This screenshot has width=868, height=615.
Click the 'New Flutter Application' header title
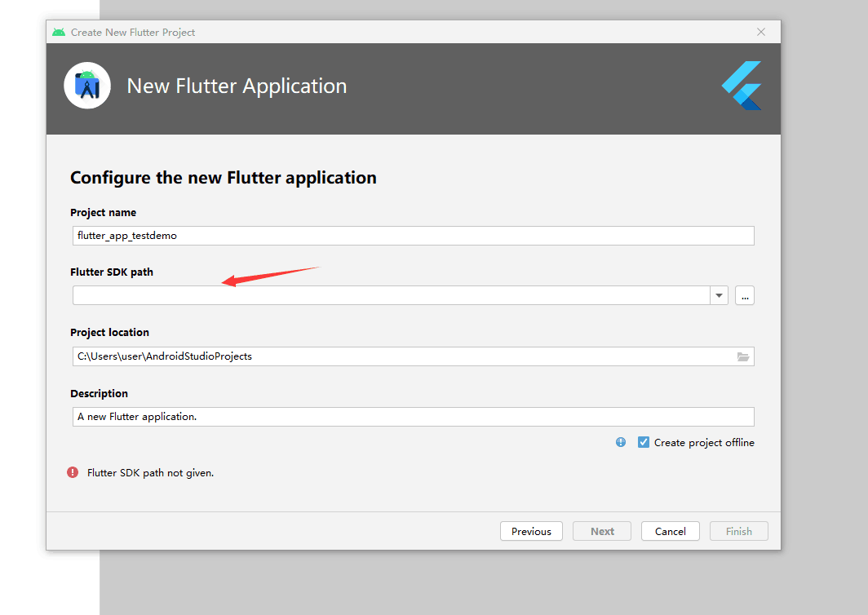(x=237, y=86)
